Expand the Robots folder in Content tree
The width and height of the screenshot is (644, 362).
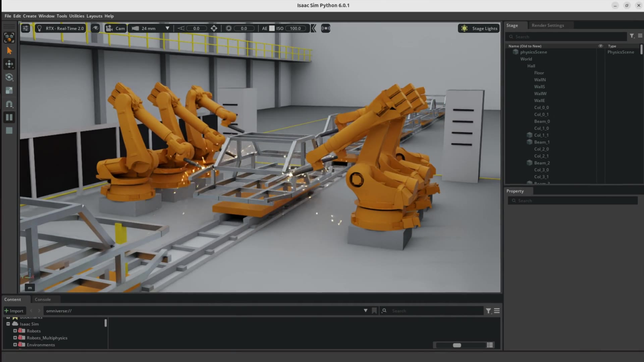click(x=15, y=331)
